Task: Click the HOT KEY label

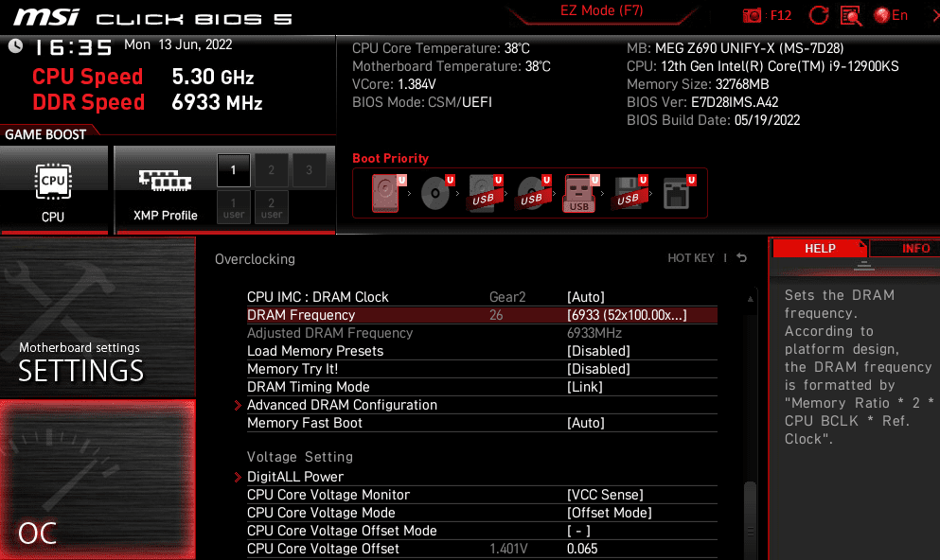Action: (691, 257)
